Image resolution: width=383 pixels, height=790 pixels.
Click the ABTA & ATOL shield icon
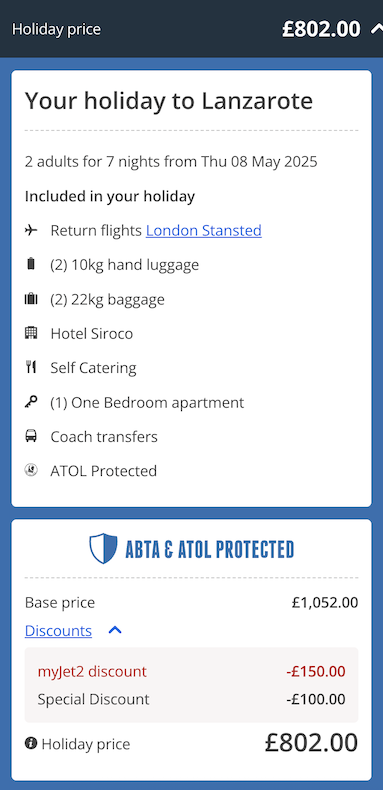[x=103, y=549]
